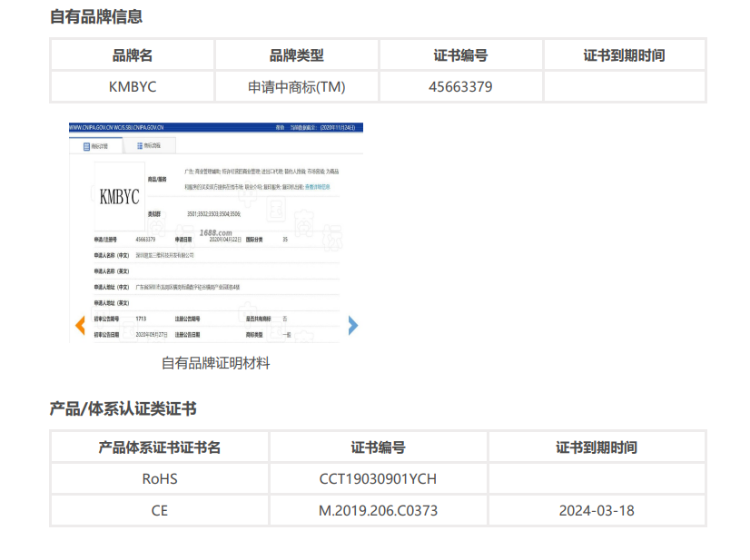Click the blue next-image arrow

[x=353, y=326]
